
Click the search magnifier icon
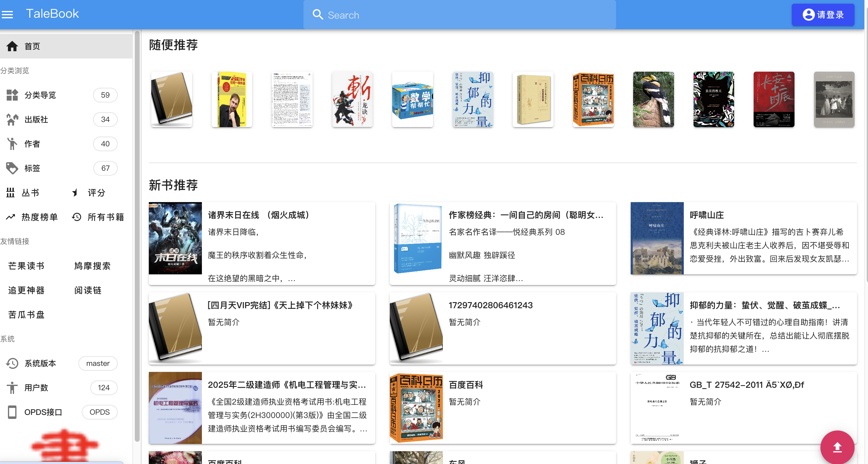click(x=317, y=14)
